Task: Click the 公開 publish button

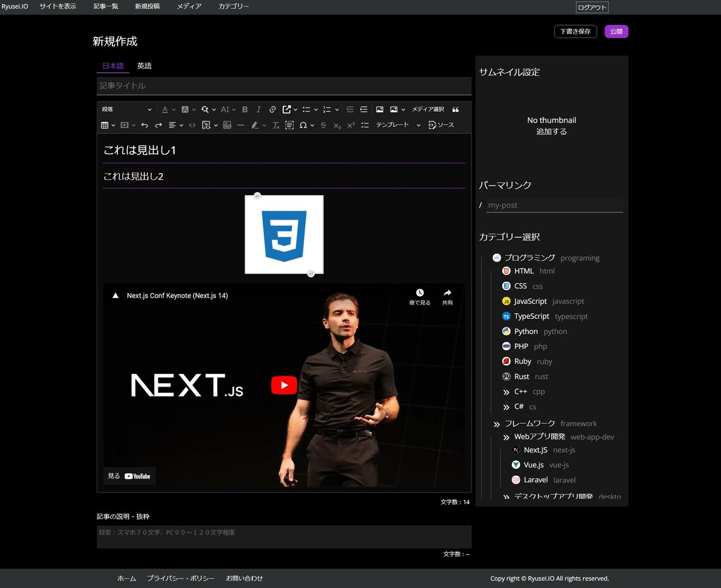Action: 616,31
